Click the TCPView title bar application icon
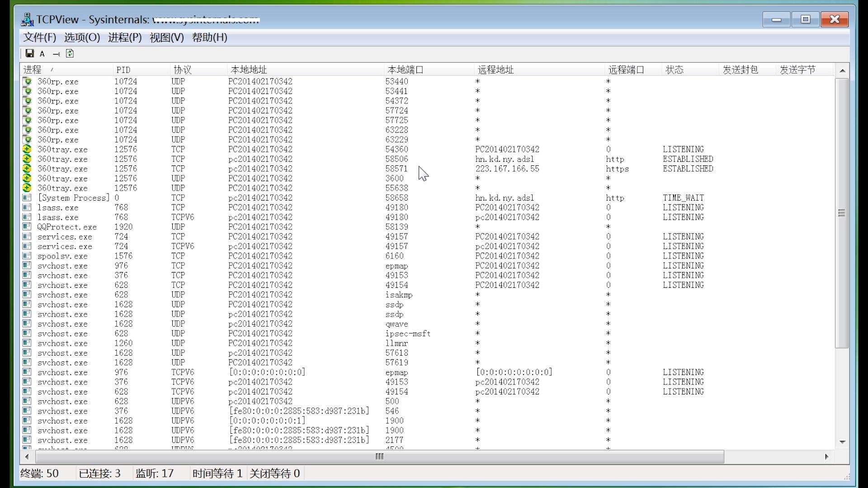This screenshot has width=868, height=488. click(27, 19)
